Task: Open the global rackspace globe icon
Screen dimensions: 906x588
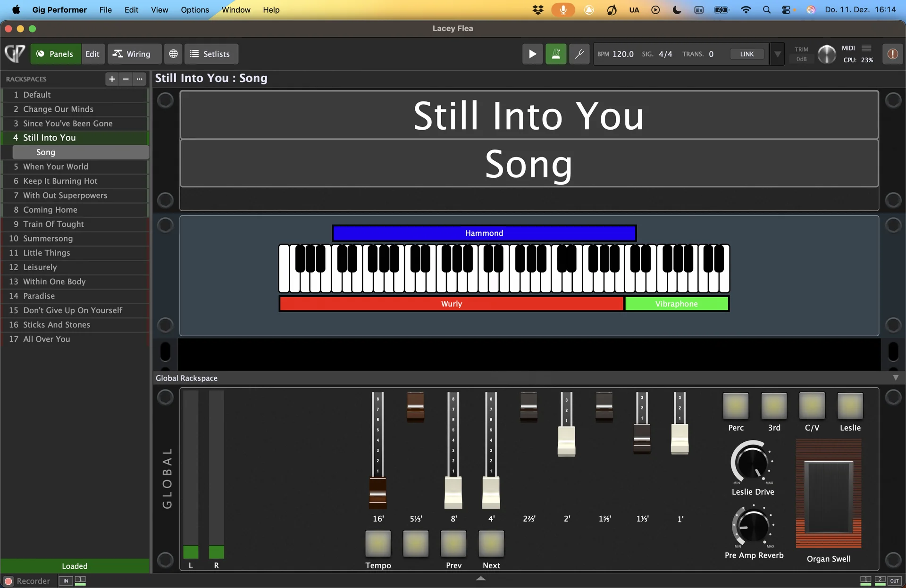Action: tap(174, 54)
